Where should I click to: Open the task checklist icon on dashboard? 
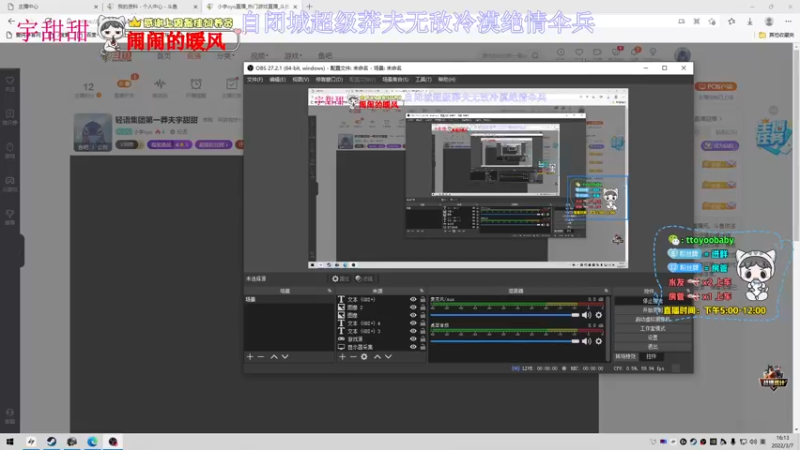click(232, 84)
